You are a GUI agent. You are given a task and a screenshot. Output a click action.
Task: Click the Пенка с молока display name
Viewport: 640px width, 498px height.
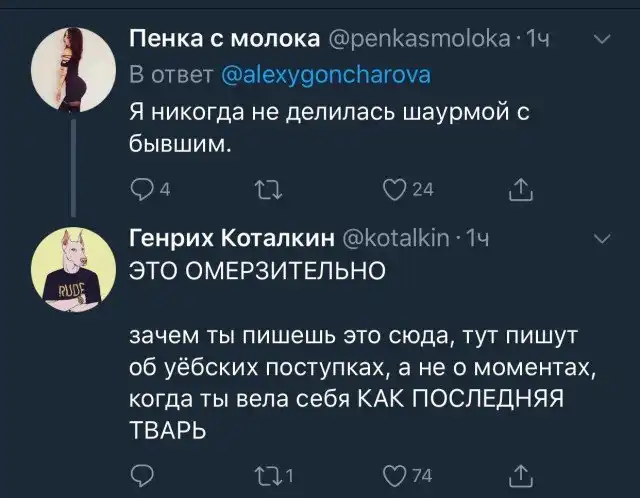(x=224, y=41)
